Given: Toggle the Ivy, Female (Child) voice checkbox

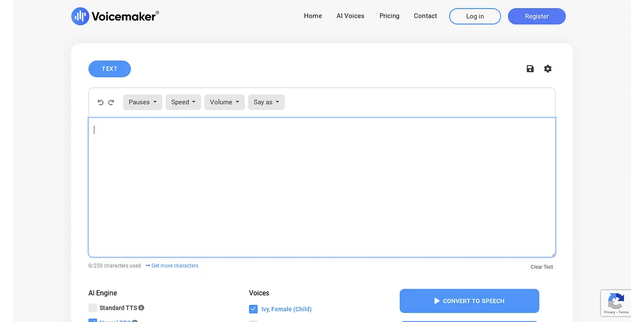Looking at the screenshot, I should 253,309.
